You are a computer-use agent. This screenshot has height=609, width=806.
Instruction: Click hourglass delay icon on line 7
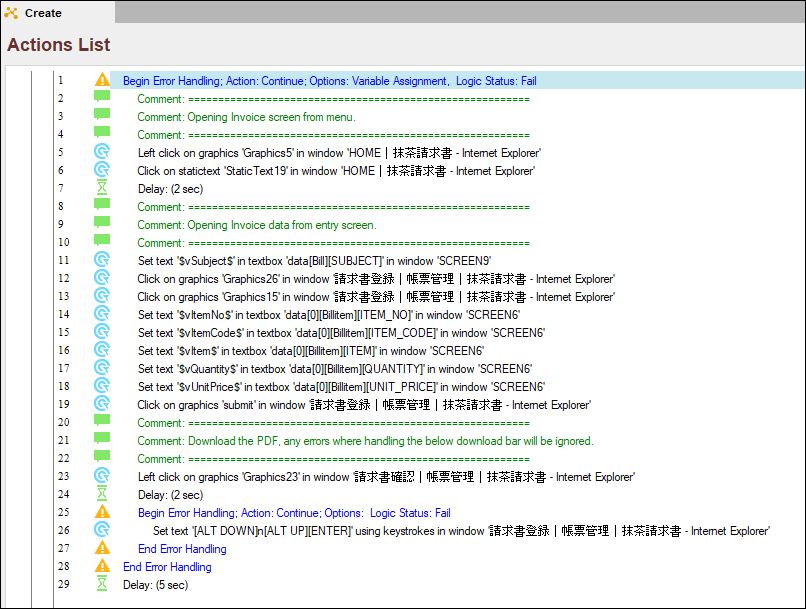tap(102, 189)
